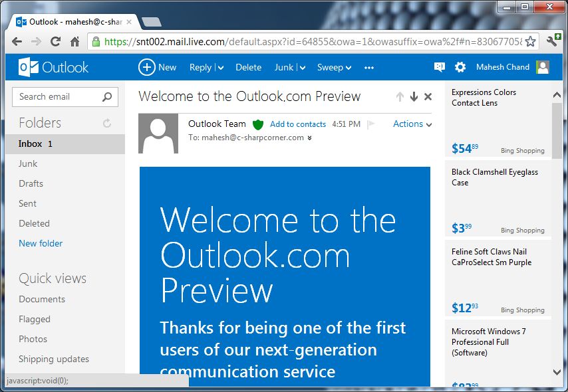The width and height of the screenshot is (568, 392).
Task: Reload the page in browser
Action: pos(55,42)
